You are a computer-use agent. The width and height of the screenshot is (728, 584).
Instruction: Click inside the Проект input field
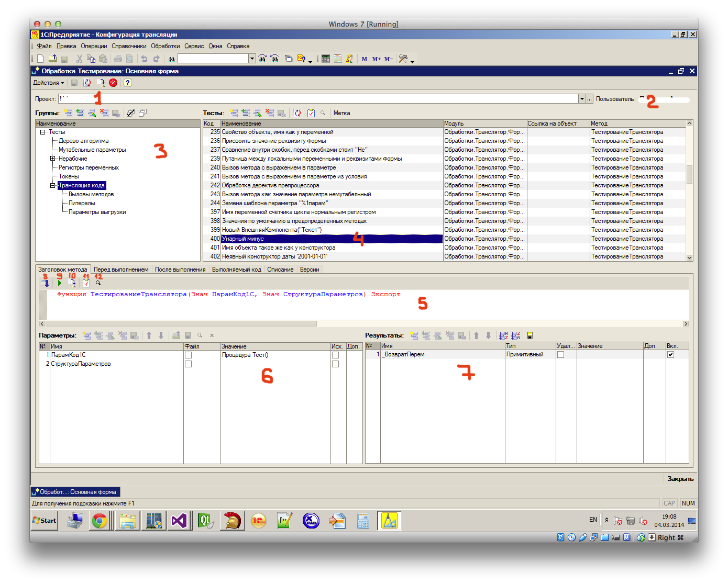pyautogui.click(x=318, y=99)
